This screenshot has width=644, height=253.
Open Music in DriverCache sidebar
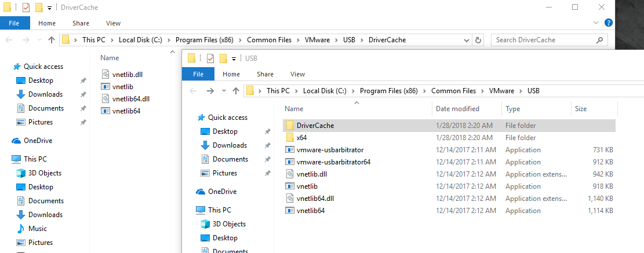point(37,229)
